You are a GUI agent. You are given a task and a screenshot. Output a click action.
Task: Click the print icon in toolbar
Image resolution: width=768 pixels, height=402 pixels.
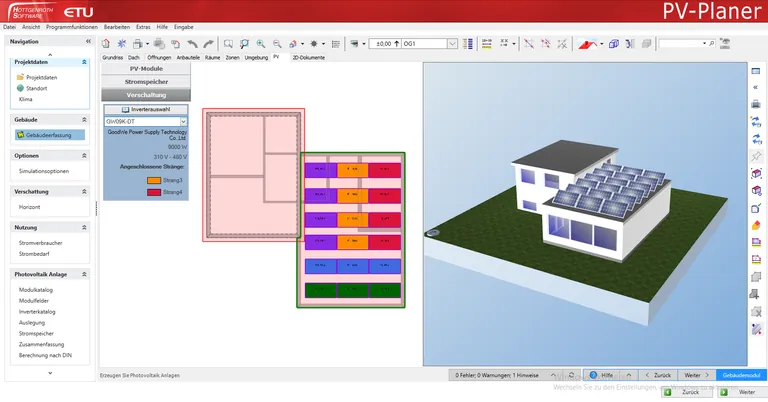(x=137, y=44)
